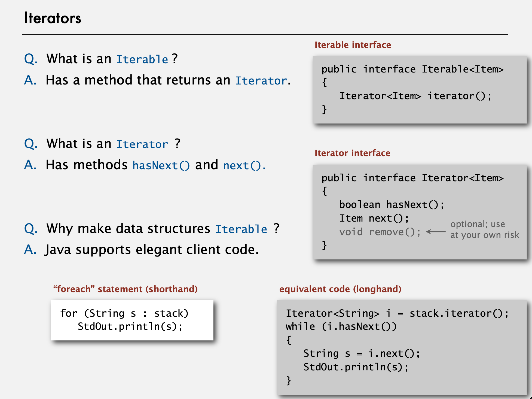
Task: Click the 'Java supports elegant client code' answer
Action: 152,249
